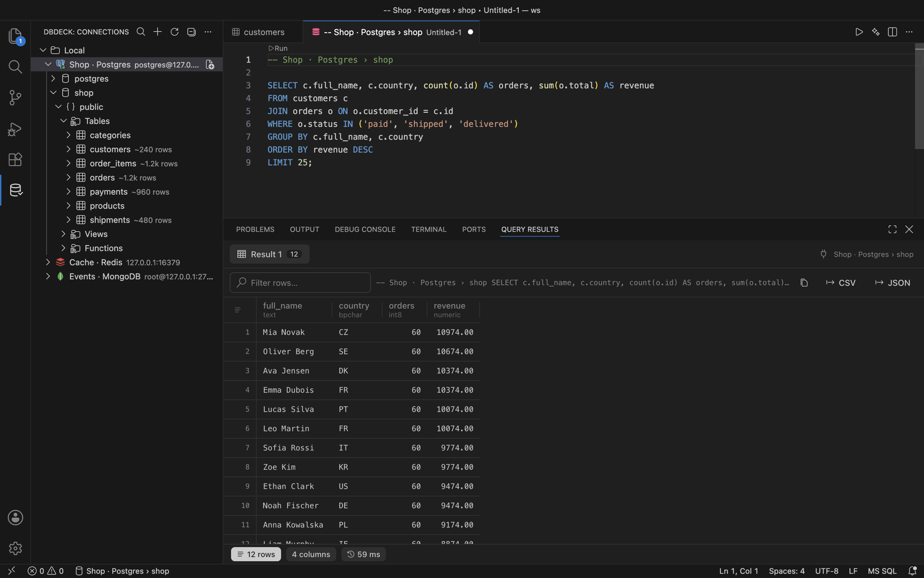924x578 pixels.
Task: Click the editor vertical scrollbar
Action: coord(919,96)
